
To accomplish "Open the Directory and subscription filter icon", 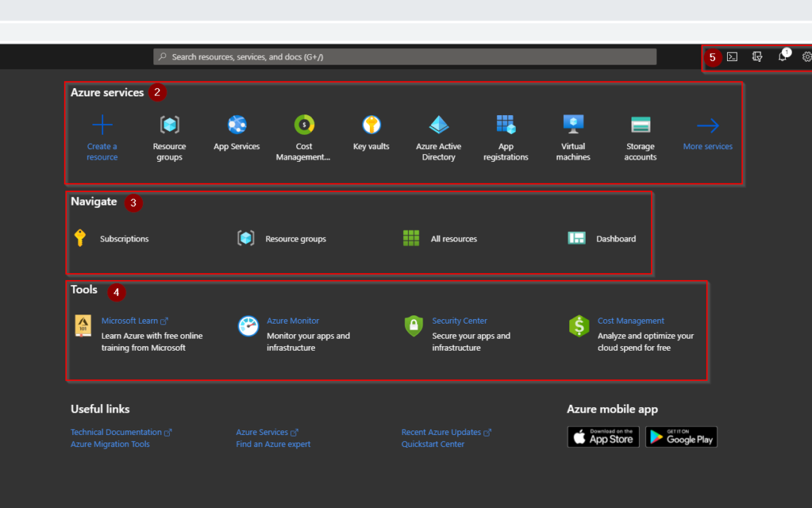I will (757, 56).
